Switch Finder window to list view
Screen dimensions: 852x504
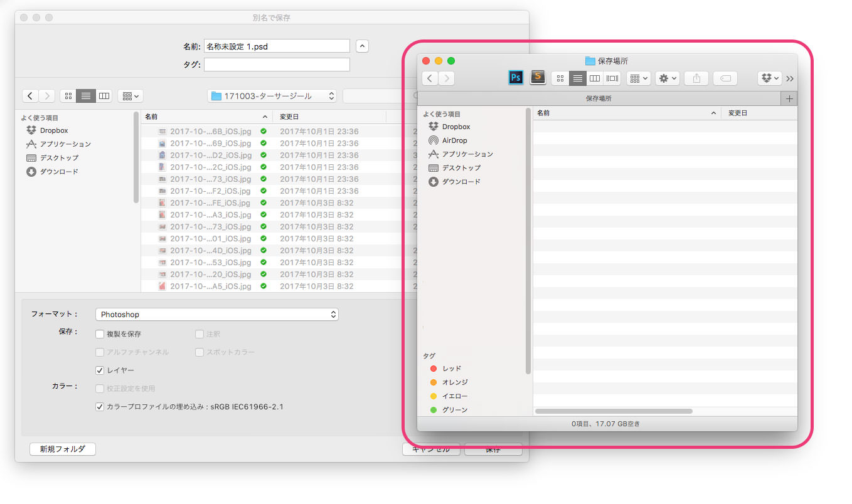(578, 78)
